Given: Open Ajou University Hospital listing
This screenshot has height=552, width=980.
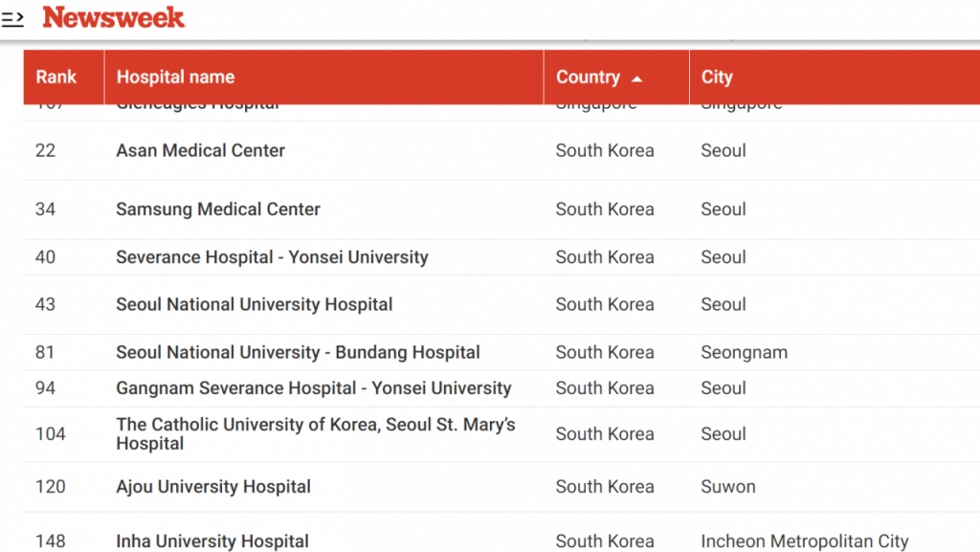Looking at the screenshot, I should pyautogui.click(x=212, y=486).
